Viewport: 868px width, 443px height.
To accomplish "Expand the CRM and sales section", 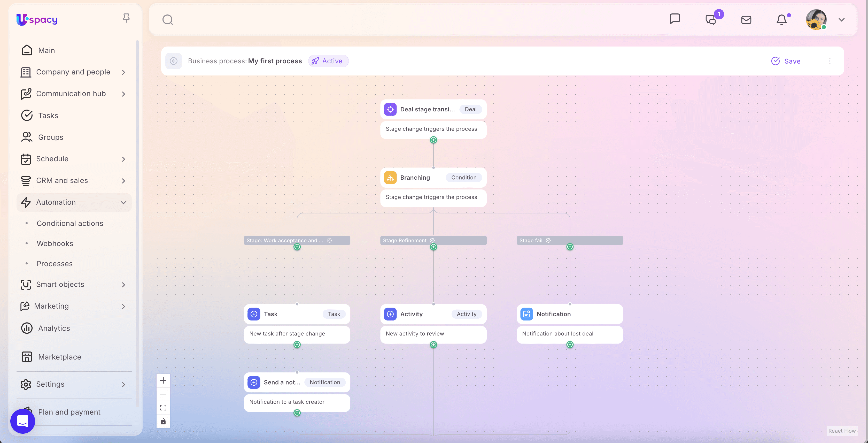I will (123, 181).
